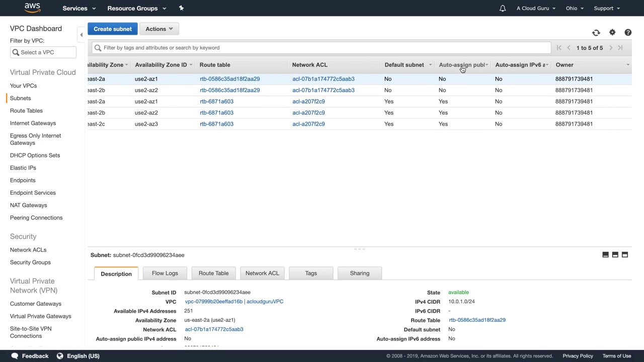Open the notifications bell

[x=502, y=8]
